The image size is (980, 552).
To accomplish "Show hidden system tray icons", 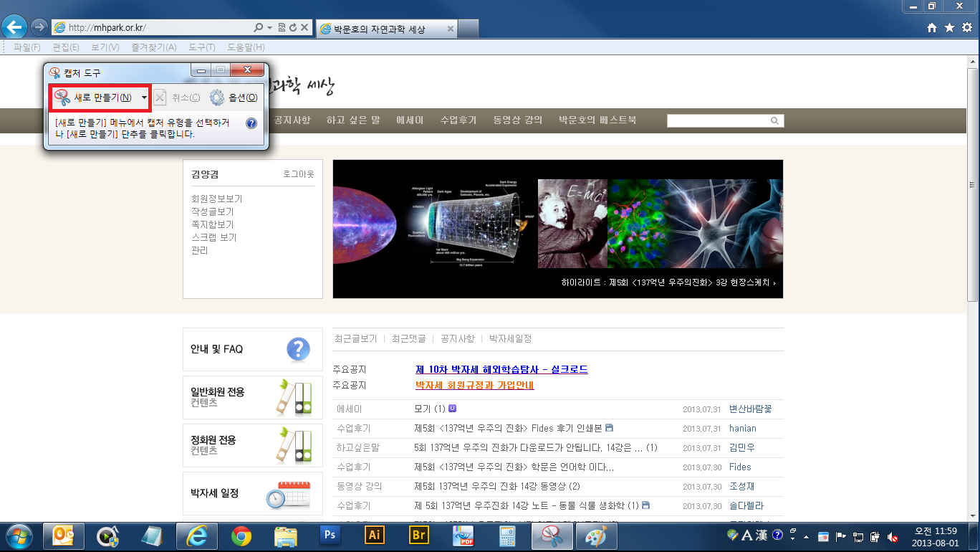I will (807, 536).
